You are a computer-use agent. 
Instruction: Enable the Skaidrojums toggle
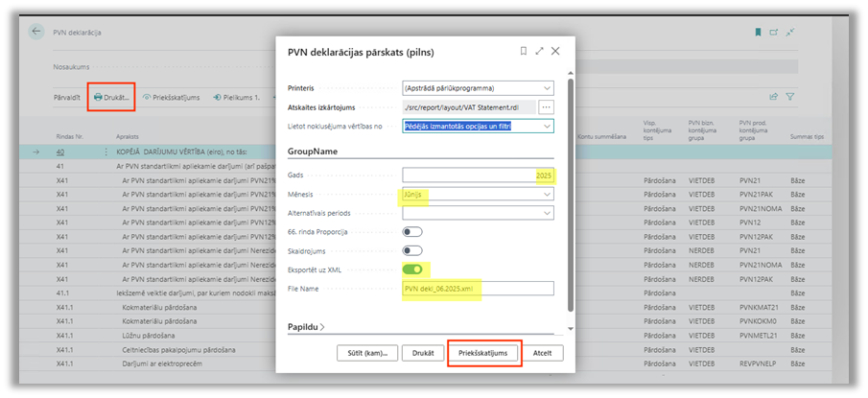(412, 250)
